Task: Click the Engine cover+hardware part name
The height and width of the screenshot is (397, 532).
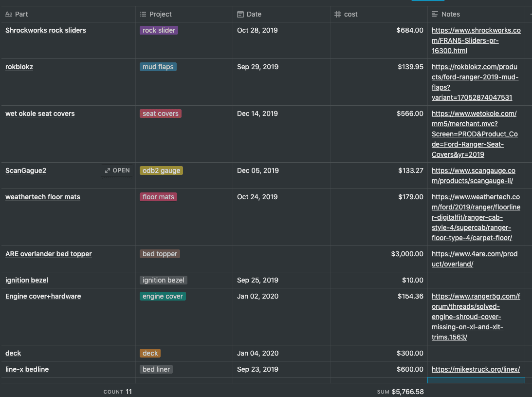Action: [x=43, y=296]
